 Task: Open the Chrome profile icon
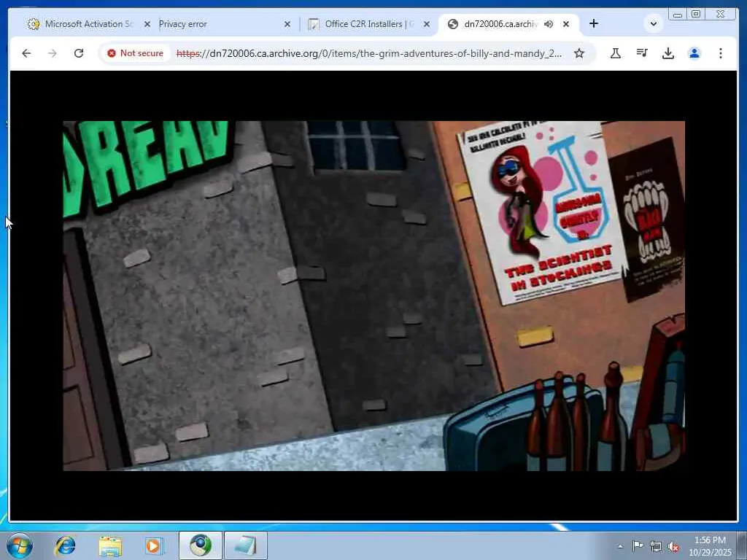pyautogui.click(x=694, y=53)
